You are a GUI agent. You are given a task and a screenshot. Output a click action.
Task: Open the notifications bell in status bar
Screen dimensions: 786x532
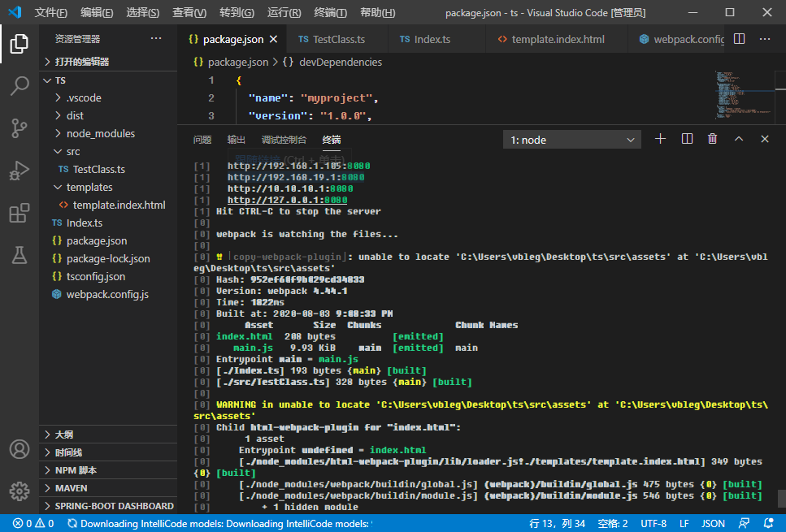click(768, 524)
